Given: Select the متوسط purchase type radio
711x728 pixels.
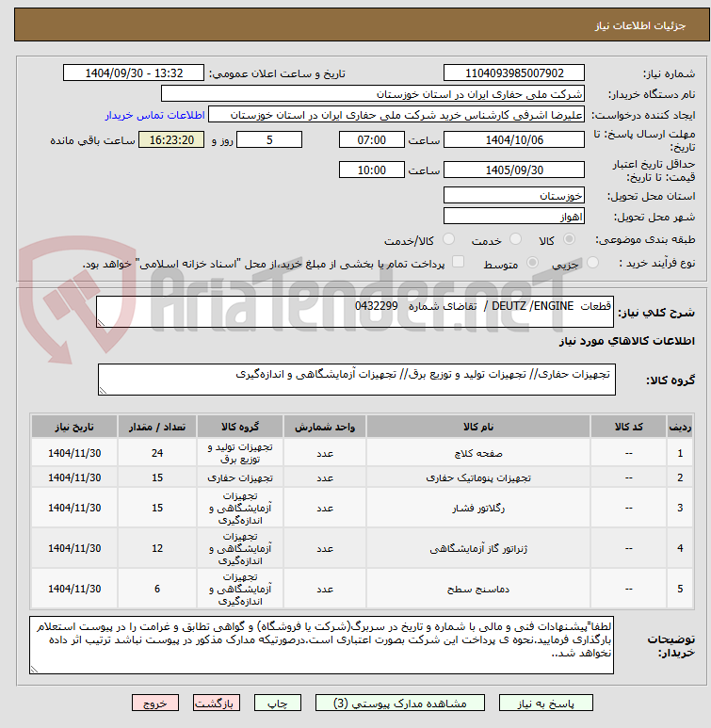Looking at the screenshot, I should (x=532, y=263).
